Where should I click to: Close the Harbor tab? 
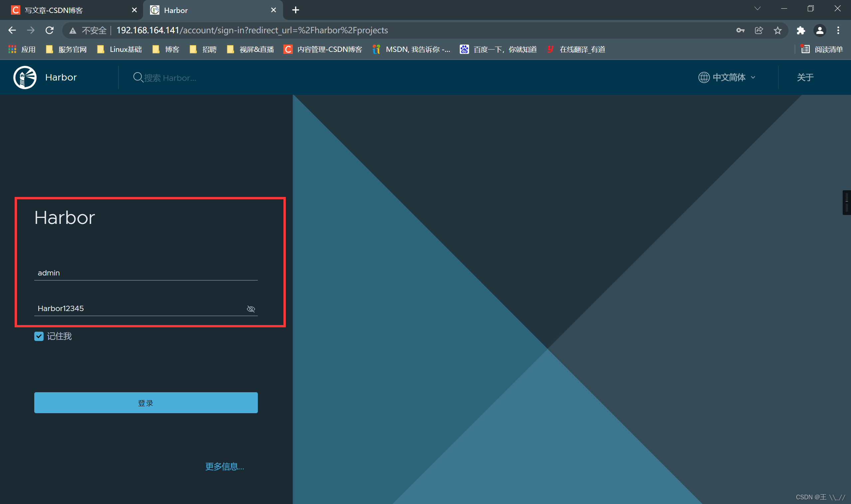pos(273,10)
